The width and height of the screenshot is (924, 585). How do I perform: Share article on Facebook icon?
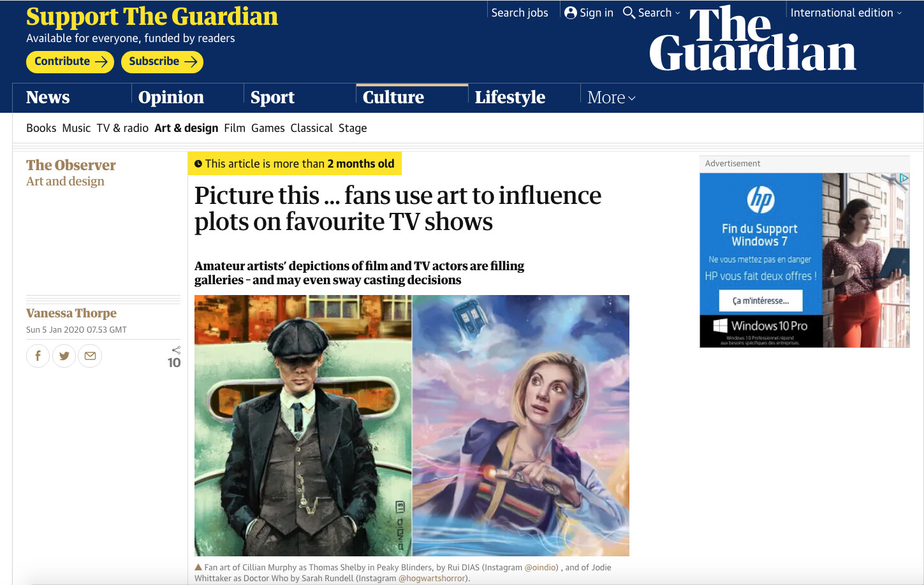[x=38, y=356]
